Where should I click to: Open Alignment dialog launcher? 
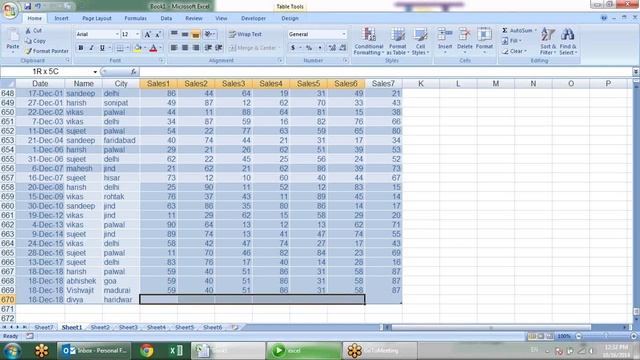tap(280, 60)
